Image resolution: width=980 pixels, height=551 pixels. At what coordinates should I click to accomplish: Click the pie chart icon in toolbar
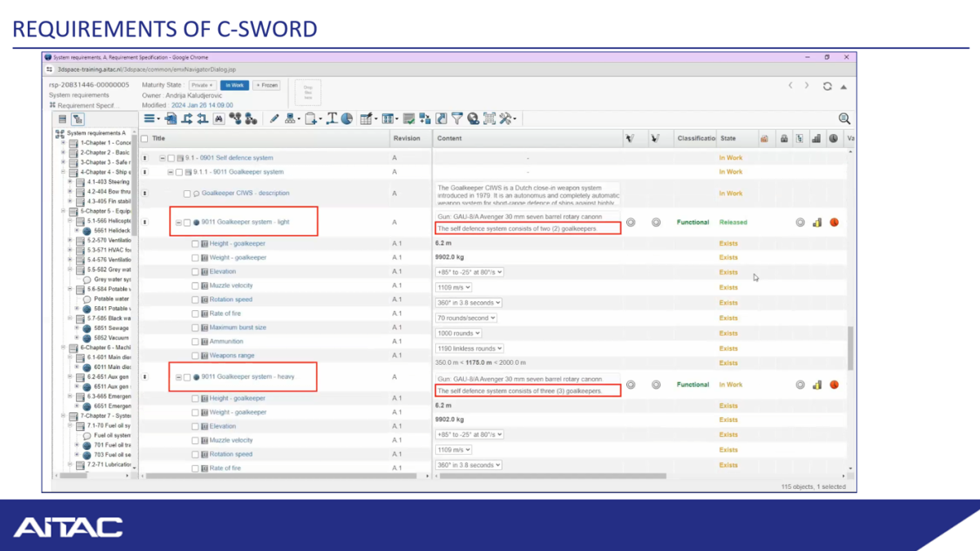346,119
